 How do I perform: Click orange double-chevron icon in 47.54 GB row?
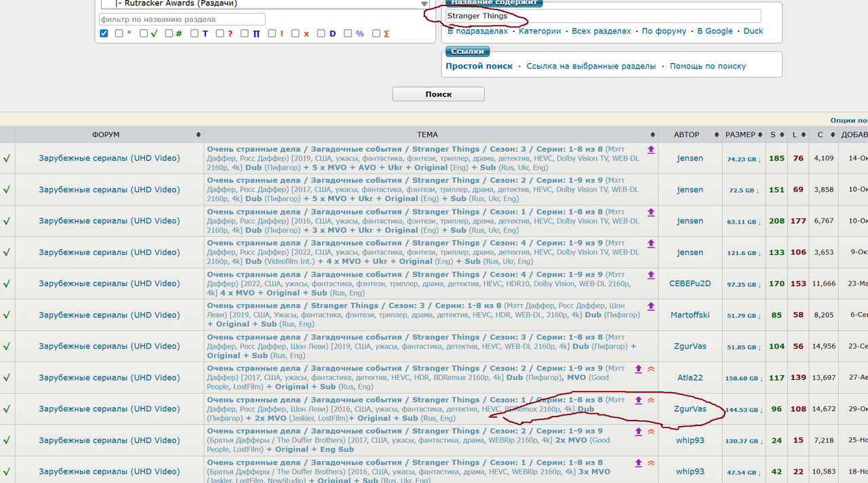651,463
